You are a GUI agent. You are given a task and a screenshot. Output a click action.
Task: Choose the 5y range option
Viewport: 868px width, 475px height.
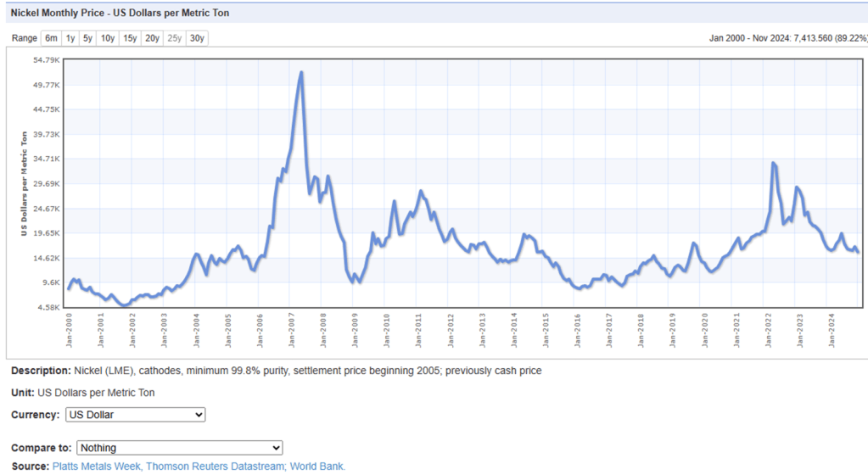coord(88,38)
